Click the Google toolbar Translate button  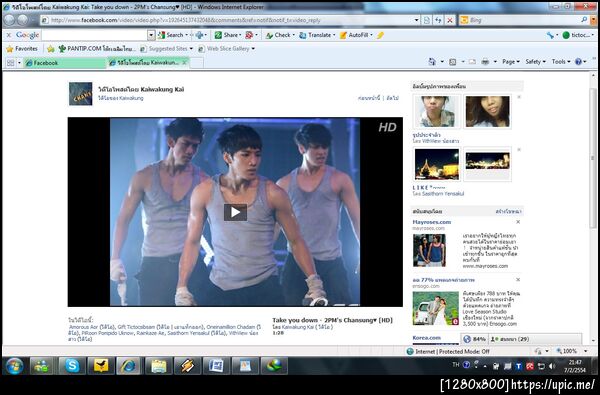click(316, 35)
